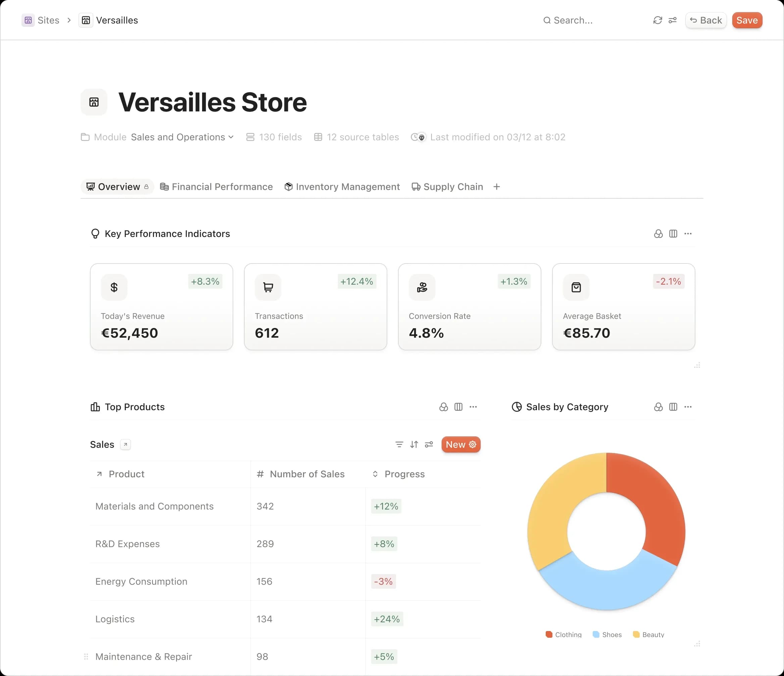Click the sort icon in the Sales table toolbar
Screen dimensions: 784x676
pos(414,444)
